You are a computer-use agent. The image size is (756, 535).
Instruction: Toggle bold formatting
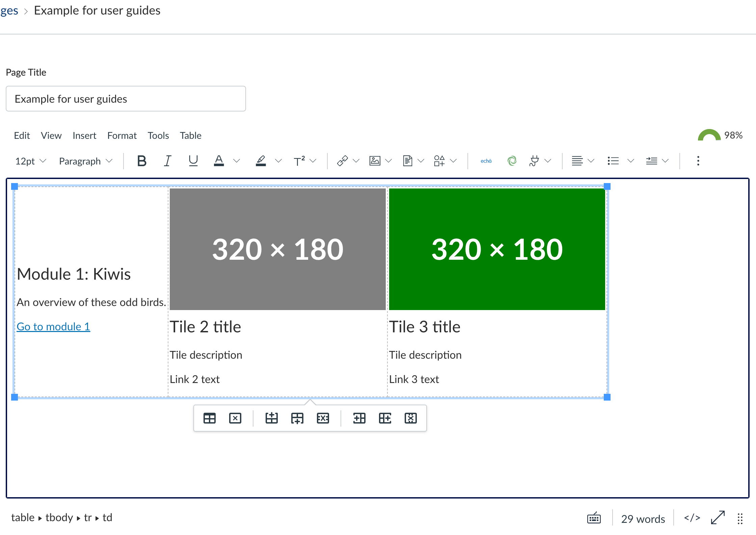[142, 161]
